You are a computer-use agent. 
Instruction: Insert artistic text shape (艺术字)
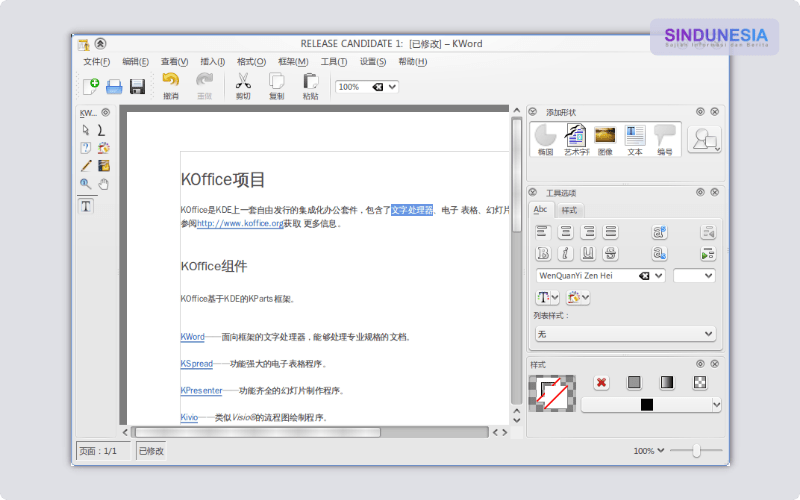point(576,139)
